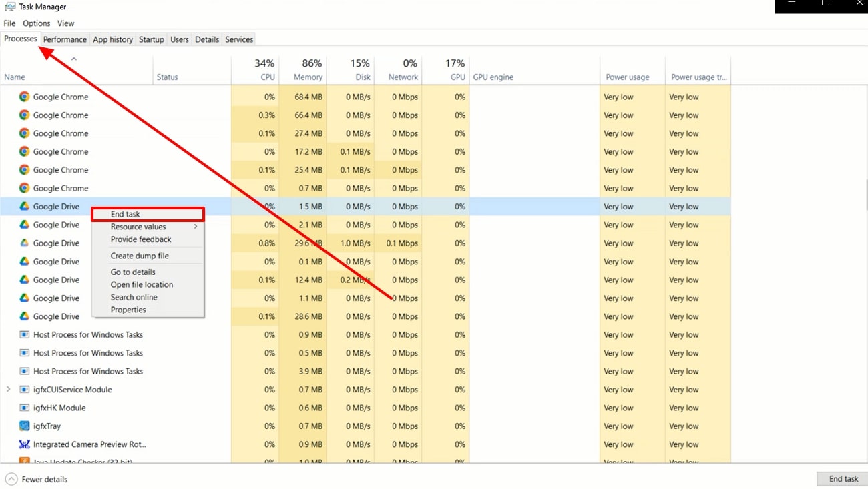The height and width of the screenshot is (489, 868).
Task: Choose Open file location
Action: click(x=147, y=284)
